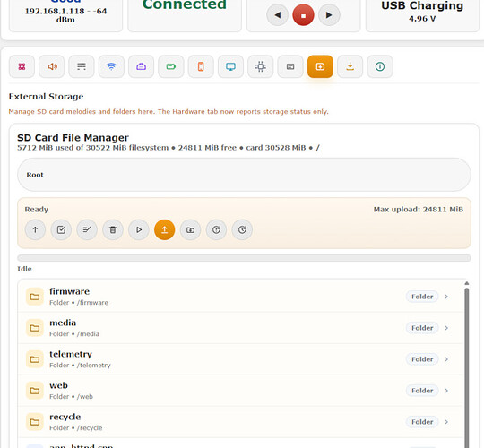Image resolution: width=484 pixels, height=448 pixels.
Task: Click the 'SD Card File Manager' heading
Action: (x=73, y=138)
